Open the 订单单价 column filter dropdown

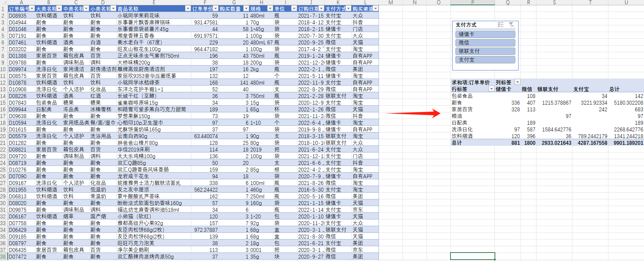(215, 8)
